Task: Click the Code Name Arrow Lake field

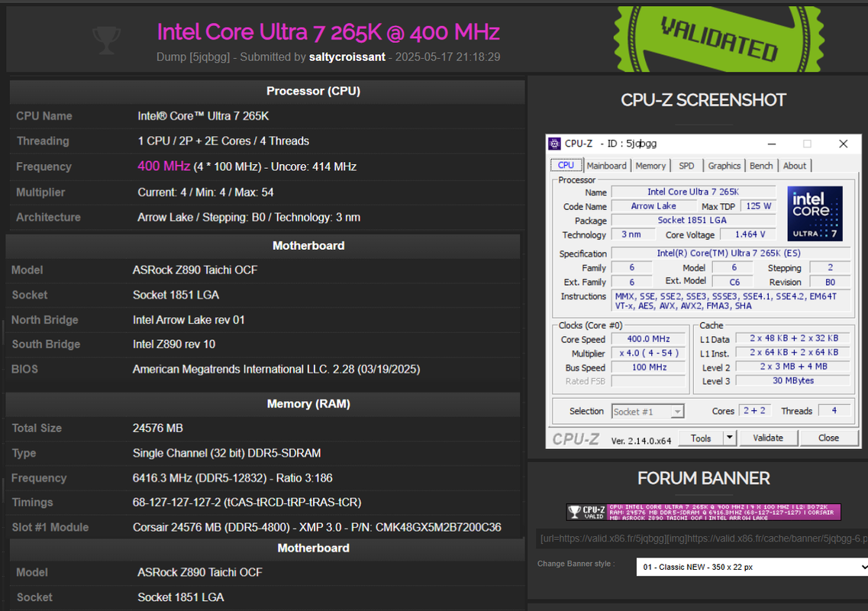Action: pos(653,206)
